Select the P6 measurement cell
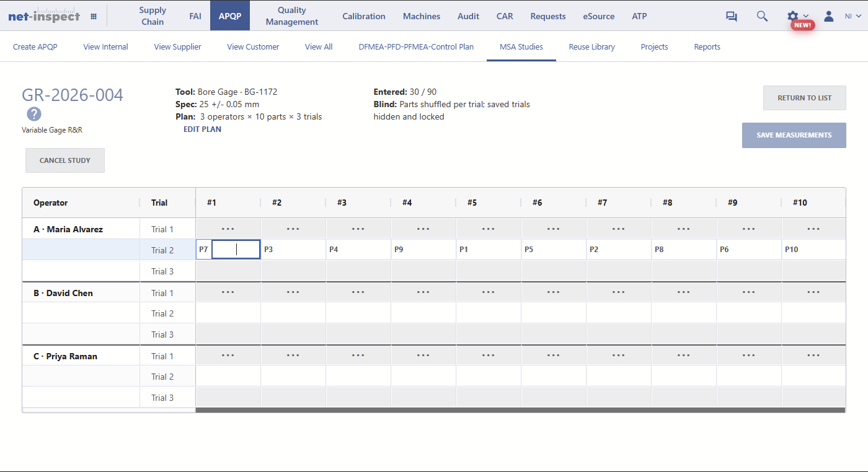This screenshot has height=472, width=868. [749, 250]
